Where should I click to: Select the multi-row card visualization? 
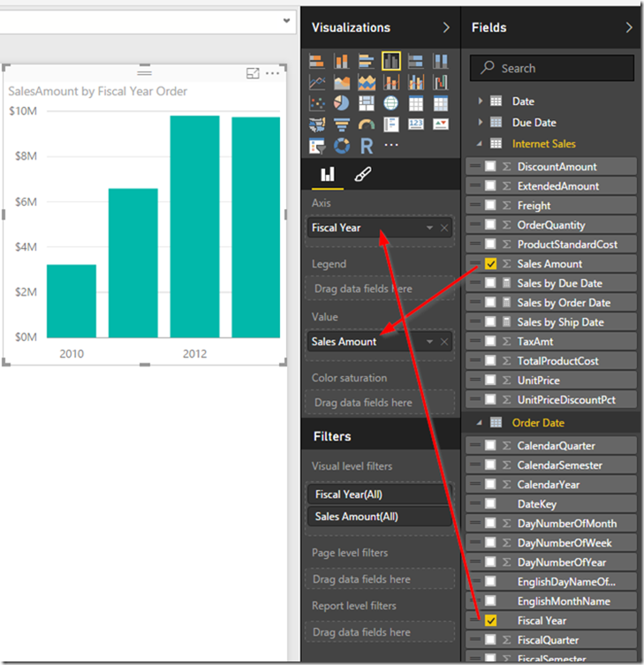click(x=391, y=125)
